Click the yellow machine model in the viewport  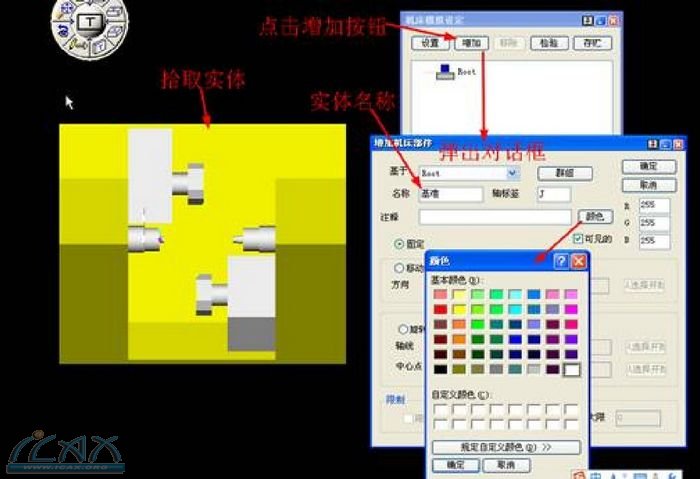203,244
